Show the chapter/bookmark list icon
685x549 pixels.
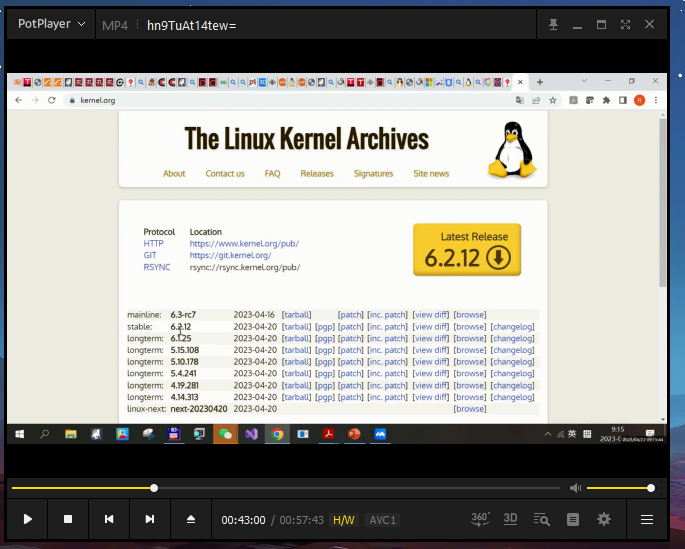click(x=573, y=519)
